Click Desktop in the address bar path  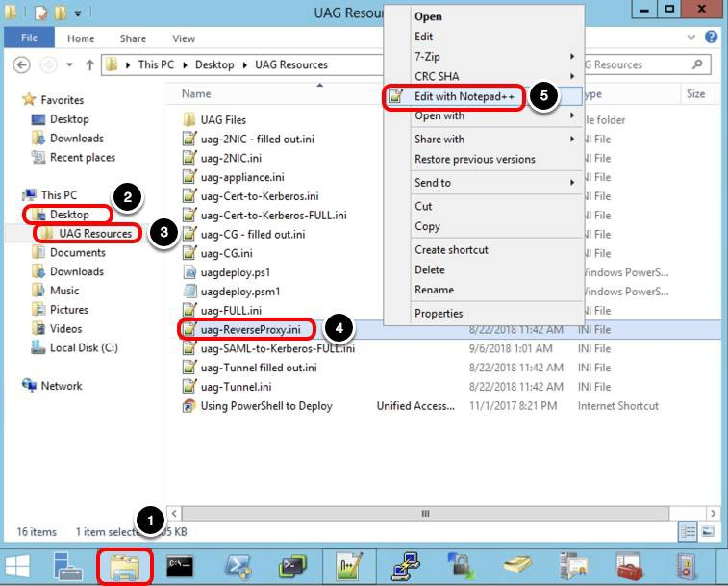[x=214, y=64]
